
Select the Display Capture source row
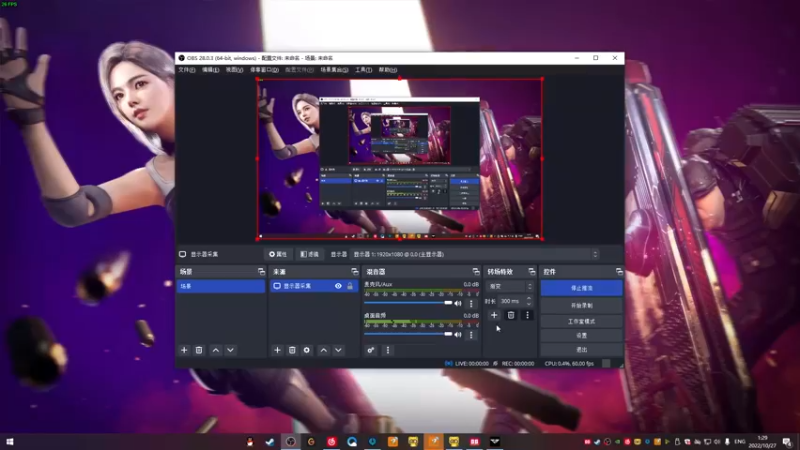(314, 286)
